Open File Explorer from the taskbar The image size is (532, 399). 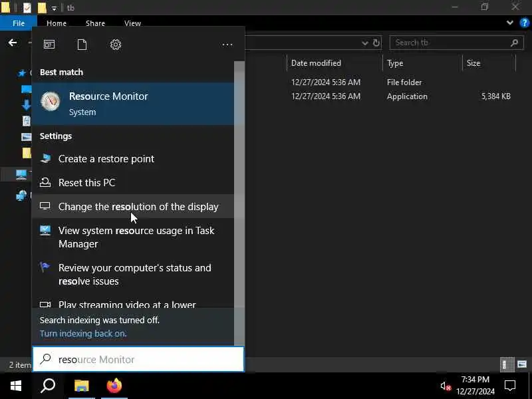pyautogui.click(x=81, y=386)
